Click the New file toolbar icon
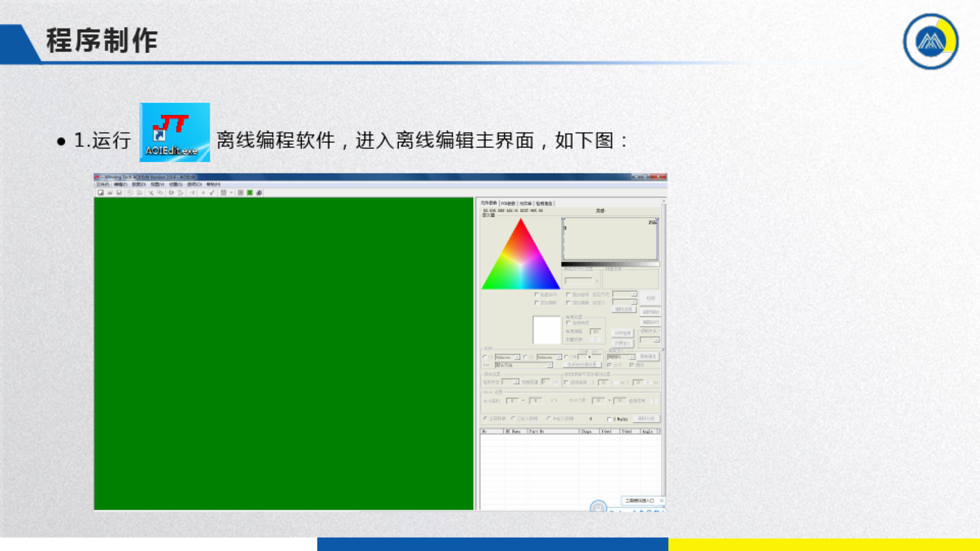980x551 pixels. coord(101,193)
